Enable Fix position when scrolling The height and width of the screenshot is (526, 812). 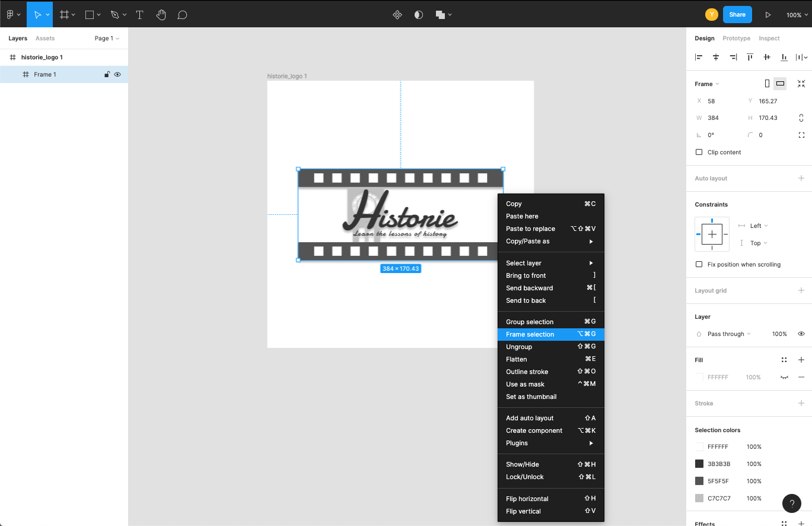tap(699, 265)
